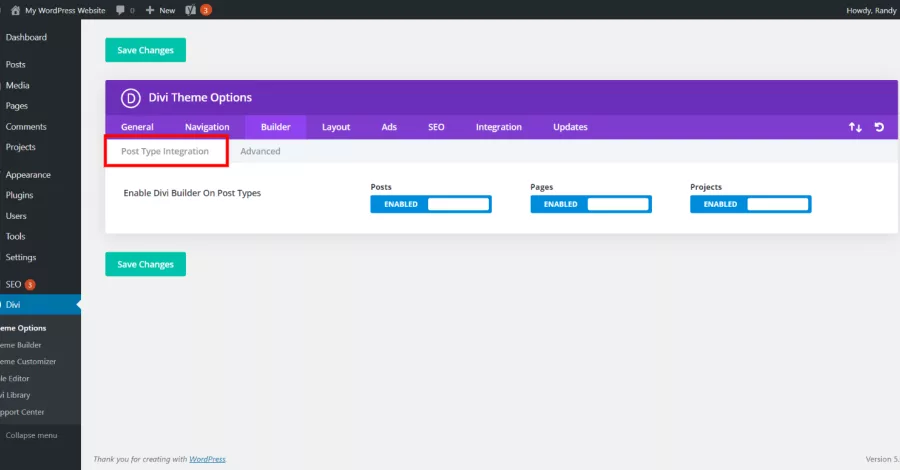900x470 pixels.
Task: Click the import/export arrows icon
Action: tap(855, 127)
